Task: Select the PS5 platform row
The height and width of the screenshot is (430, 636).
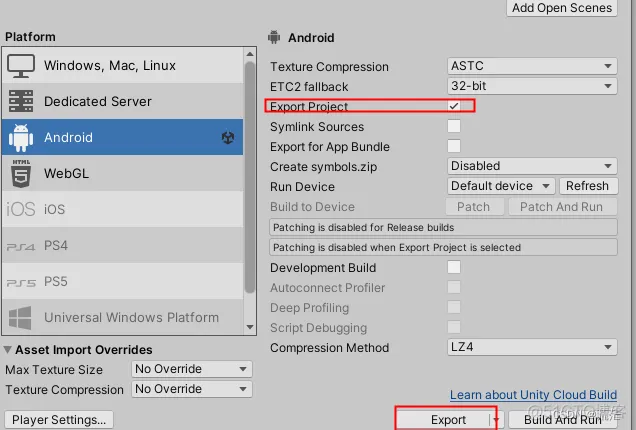Action: pos(122,281)
